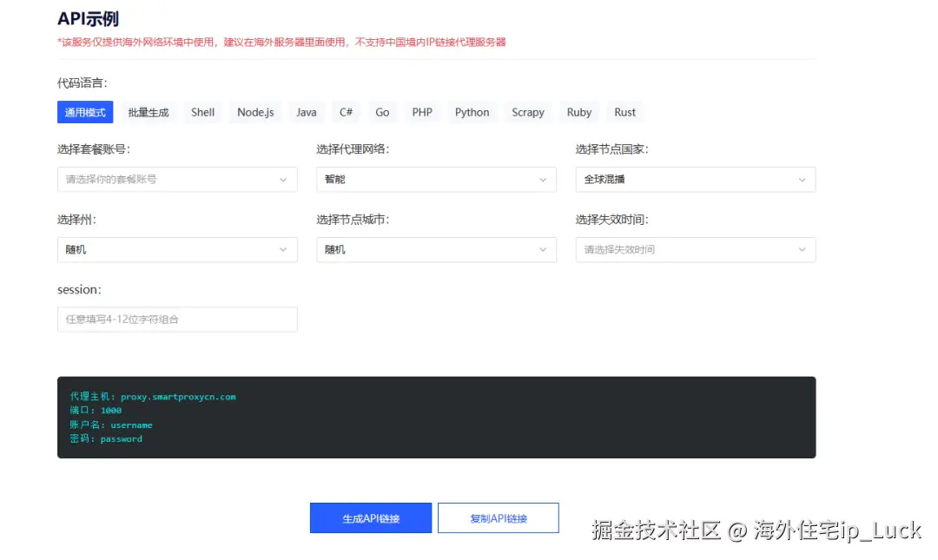Expand the 选择代理网络 dropdown showing 智能
This screenshot has height=560, width=938.
coord(436,180)
